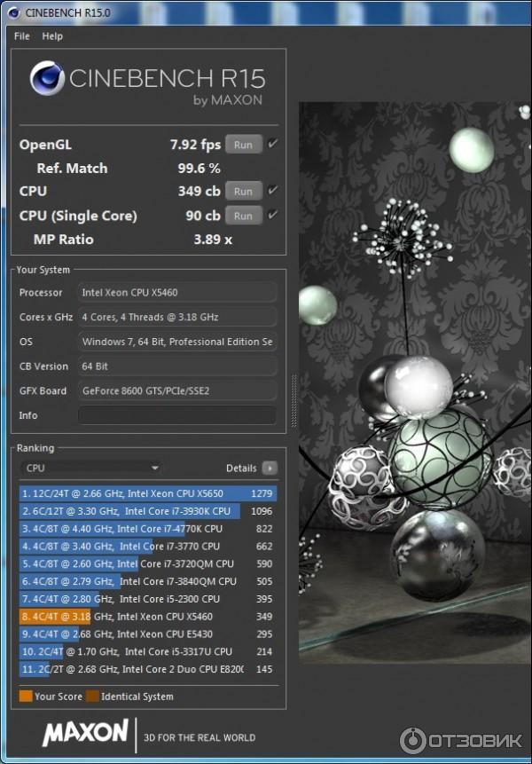Select ranking row Intel Core i7-4770K
The image size is (532, 764).
[148, 529]
